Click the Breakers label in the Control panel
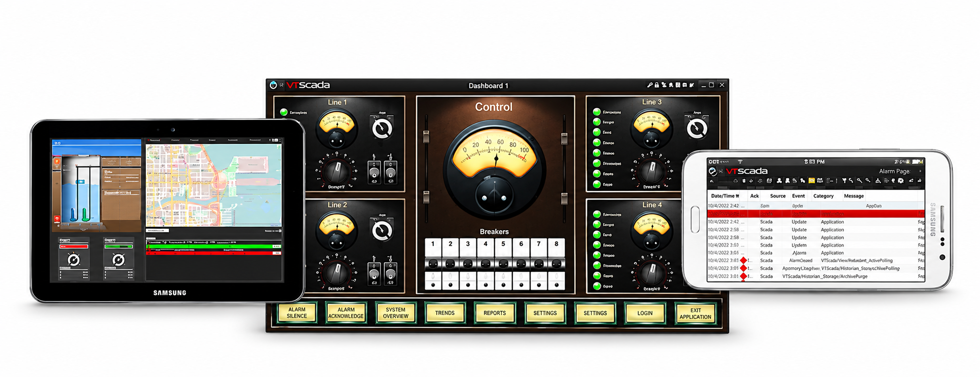 tap(494, 232)
